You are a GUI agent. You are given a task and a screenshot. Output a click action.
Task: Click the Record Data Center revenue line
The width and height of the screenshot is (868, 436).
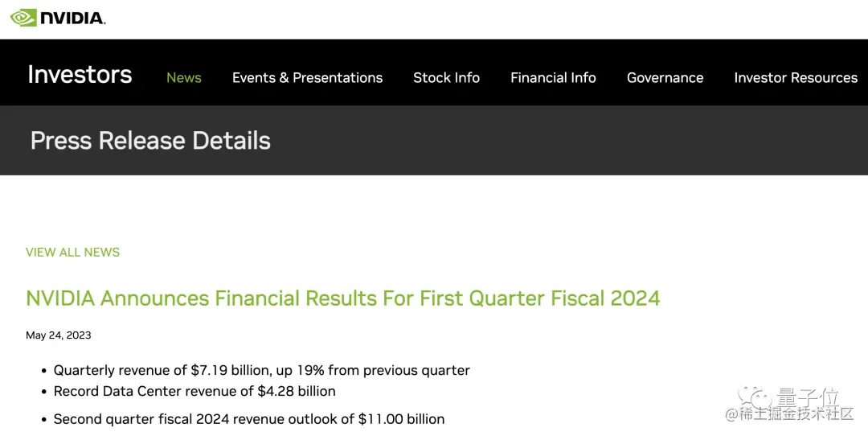coord(194,392)
